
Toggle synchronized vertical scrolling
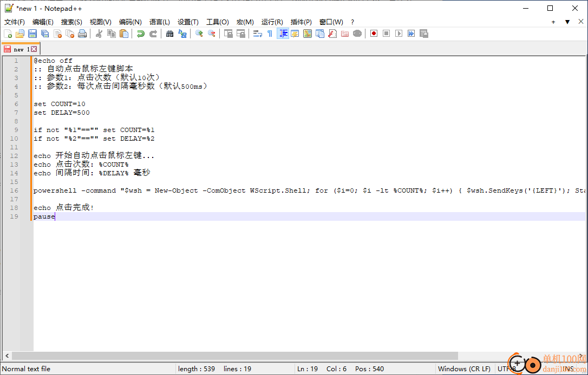click(228, 34)
